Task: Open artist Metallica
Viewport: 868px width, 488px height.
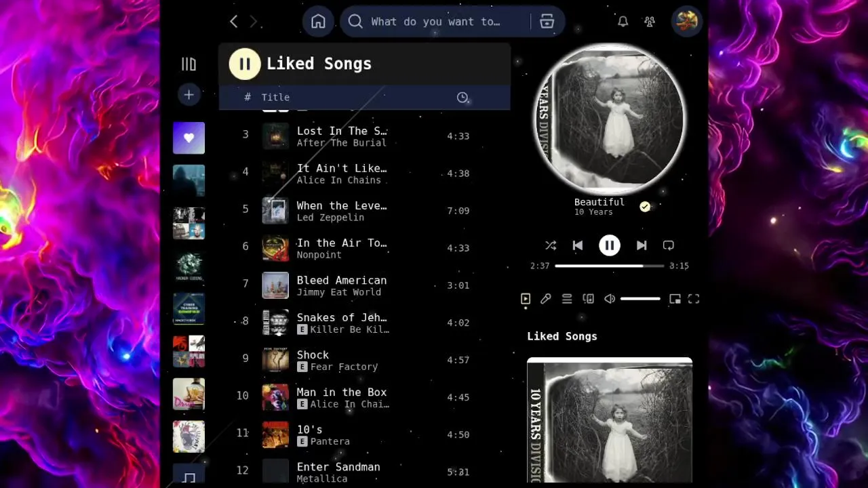Action: [x=322, y=479]
